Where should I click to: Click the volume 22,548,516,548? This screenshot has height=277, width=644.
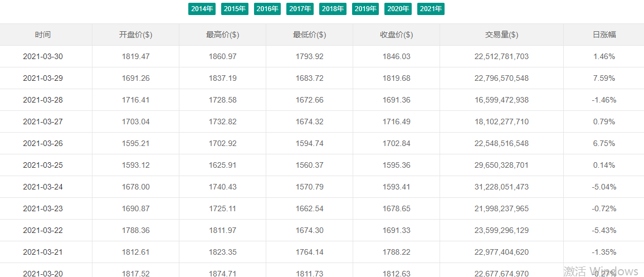tap(501, 143)
